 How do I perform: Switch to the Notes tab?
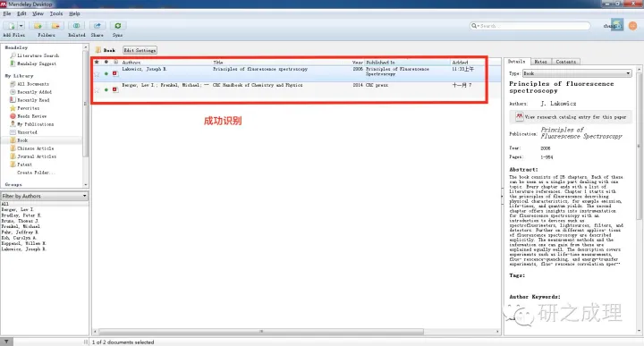(x=540, y=62)
